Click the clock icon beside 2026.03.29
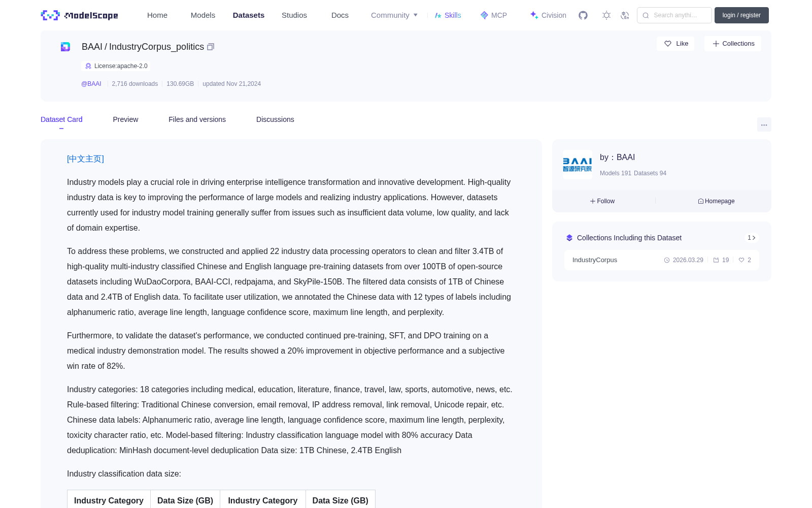Screen dimensions: 812x508 [667, 260]
